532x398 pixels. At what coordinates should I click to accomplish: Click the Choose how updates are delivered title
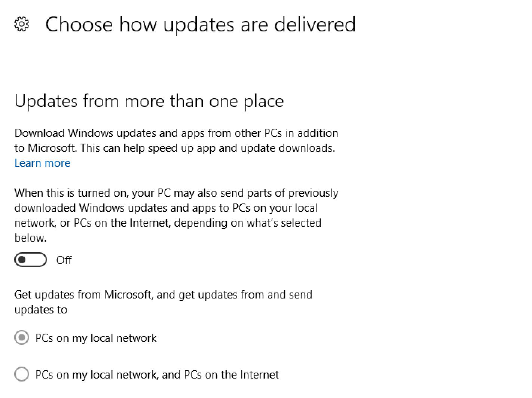[x=201, y=25]
